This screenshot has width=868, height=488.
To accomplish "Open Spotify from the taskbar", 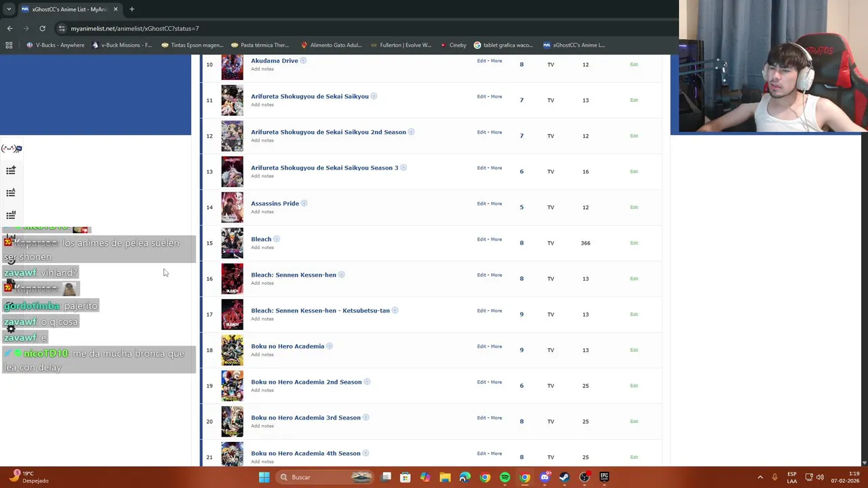I will [x=505, y=477].
